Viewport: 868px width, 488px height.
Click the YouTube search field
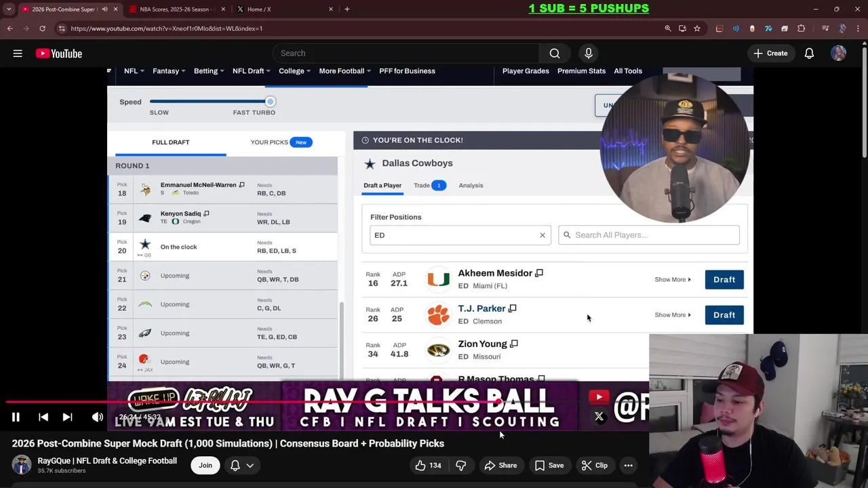[406, 54]
